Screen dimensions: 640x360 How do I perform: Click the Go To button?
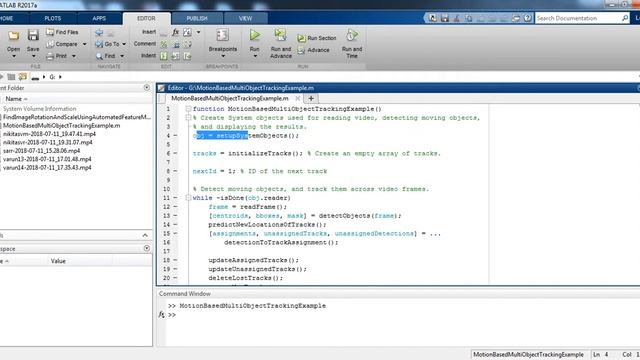107,44
